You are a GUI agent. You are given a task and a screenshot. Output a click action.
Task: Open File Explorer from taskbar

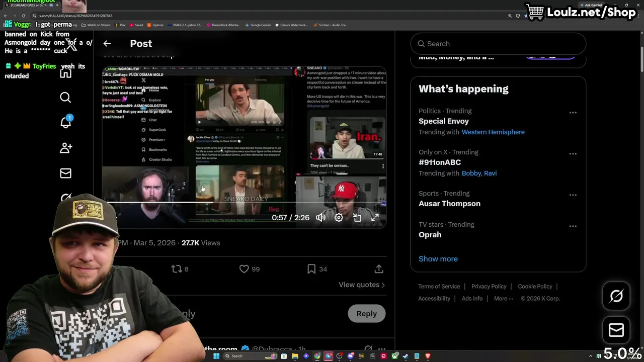coord(295,356)
